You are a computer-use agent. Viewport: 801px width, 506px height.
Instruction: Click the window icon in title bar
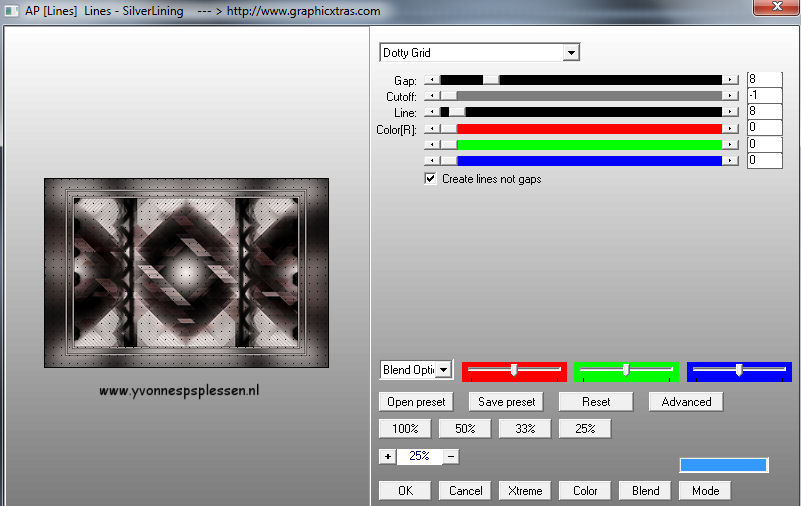pyautogui.click(x=11, y=11)
